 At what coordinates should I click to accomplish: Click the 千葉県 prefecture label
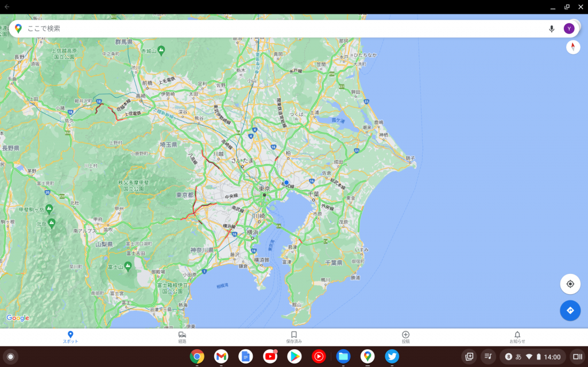[334, 262]
